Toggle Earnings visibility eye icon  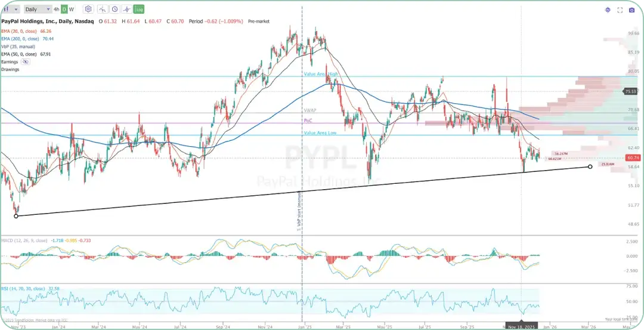(x=26, y=61)
